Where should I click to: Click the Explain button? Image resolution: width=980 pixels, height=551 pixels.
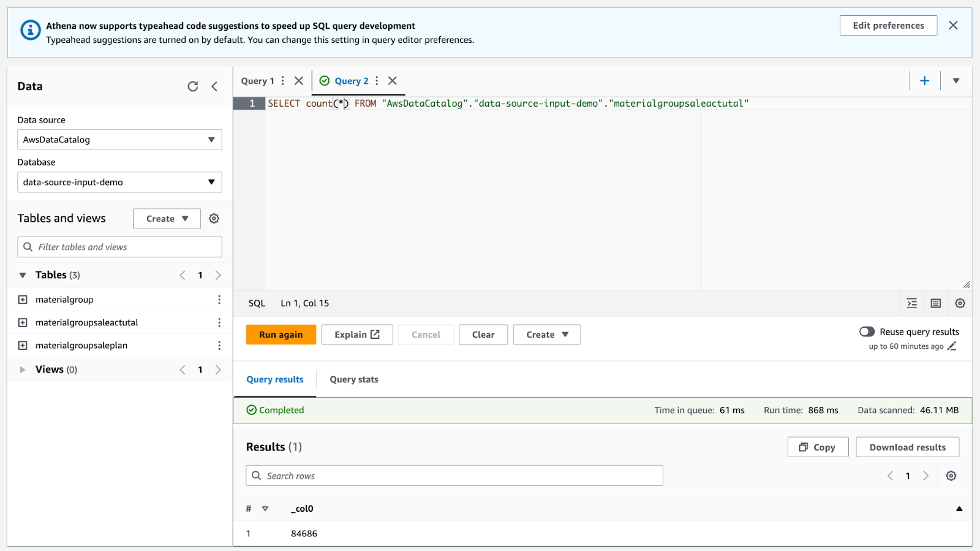pos(357,335)
